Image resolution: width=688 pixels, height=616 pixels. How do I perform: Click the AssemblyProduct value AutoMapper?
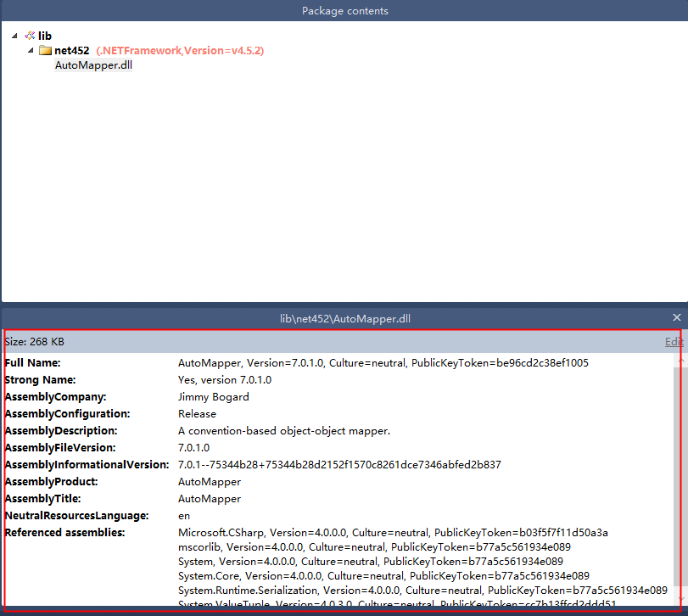(x=210, y=482)
